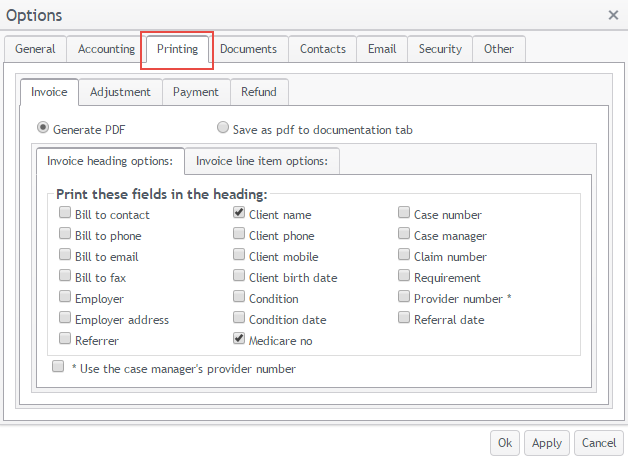
Task: Enable the Employer address checkbox
Action: coord(65,318)
